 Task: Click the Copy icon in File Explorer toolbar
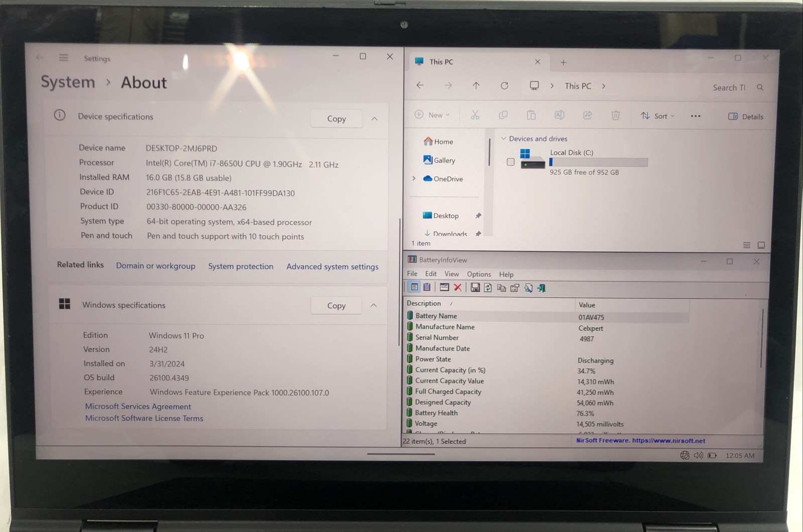point(503,115)
